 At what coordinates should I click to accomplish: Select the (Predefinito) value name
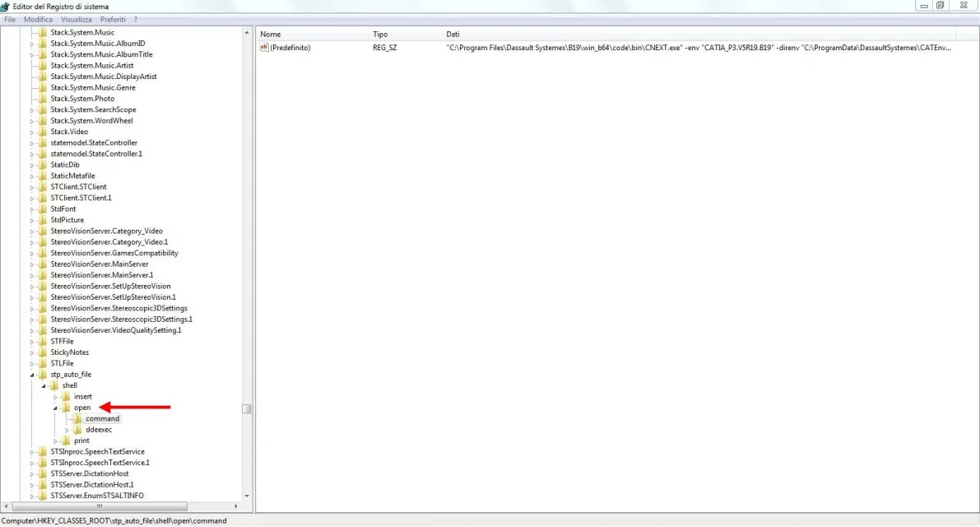click(290, 48)
